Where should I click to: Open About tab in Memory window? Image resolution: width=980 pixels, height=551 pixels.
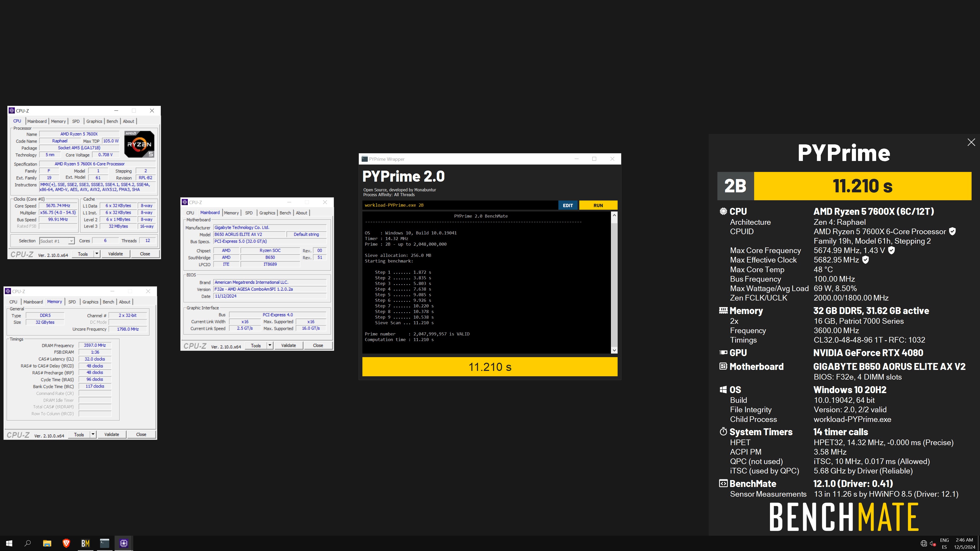(x=125, y=302)
